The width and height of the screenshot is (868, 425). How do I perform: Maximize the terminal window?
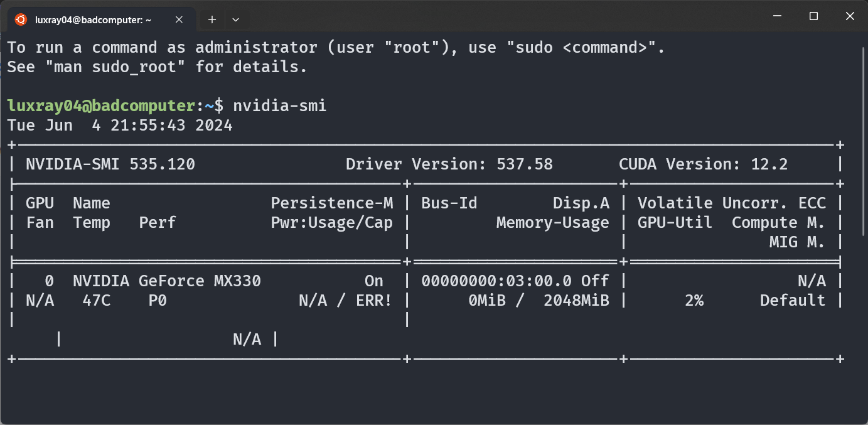click(813, 16)
